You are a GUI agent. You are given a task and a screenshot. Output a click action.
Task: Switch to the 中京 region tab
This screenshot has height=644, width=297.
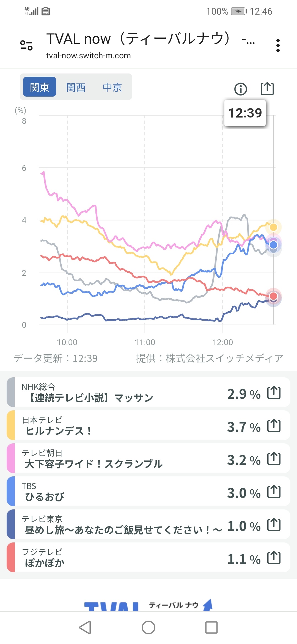(112, 88)
